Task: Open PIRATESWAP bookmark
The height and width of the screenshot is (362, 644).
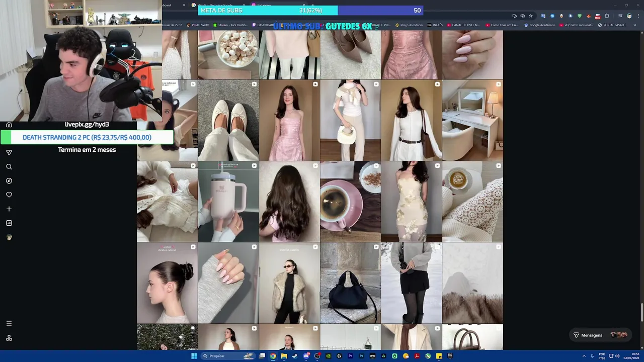Action: click(198, 25)
